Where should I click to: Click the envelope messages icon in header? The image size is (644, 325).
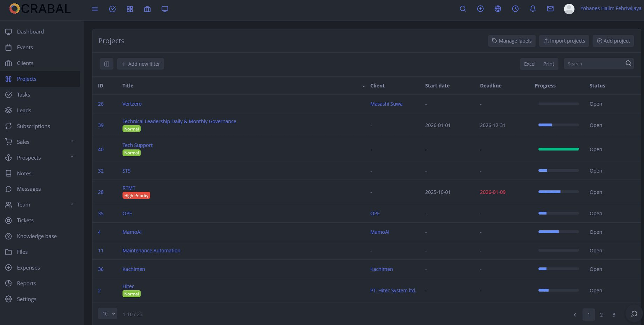[550, 9]
